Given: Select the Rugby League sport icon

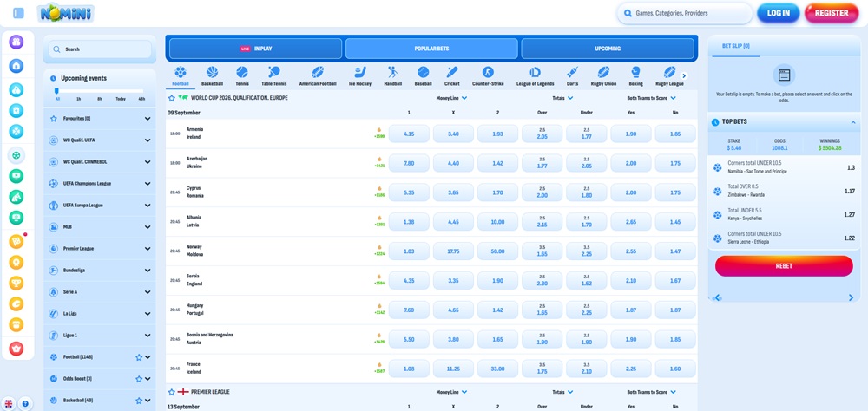Looking at the screenshot, I should tap(669, 73).
